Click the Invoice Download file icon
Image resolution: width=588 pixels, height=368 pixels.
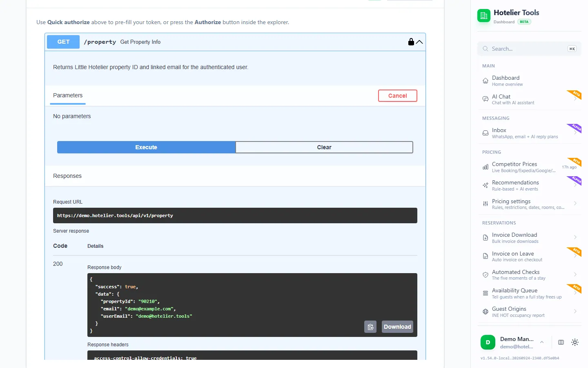pos(486,238)
